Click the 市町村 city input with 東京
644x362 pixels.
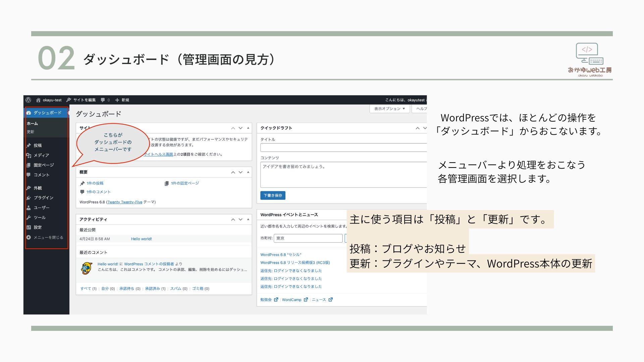(x=308, y=238)
